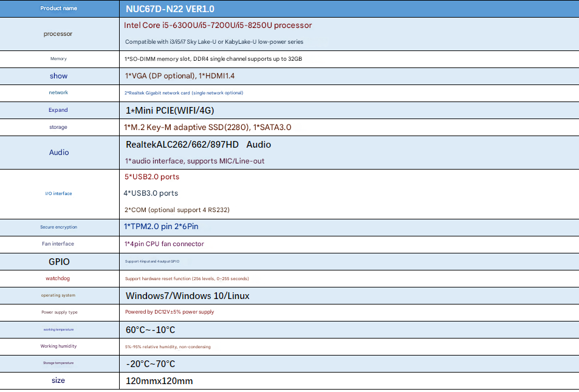Click the 'network' row label
Viewport: 579px width, 392px height.
58,92
